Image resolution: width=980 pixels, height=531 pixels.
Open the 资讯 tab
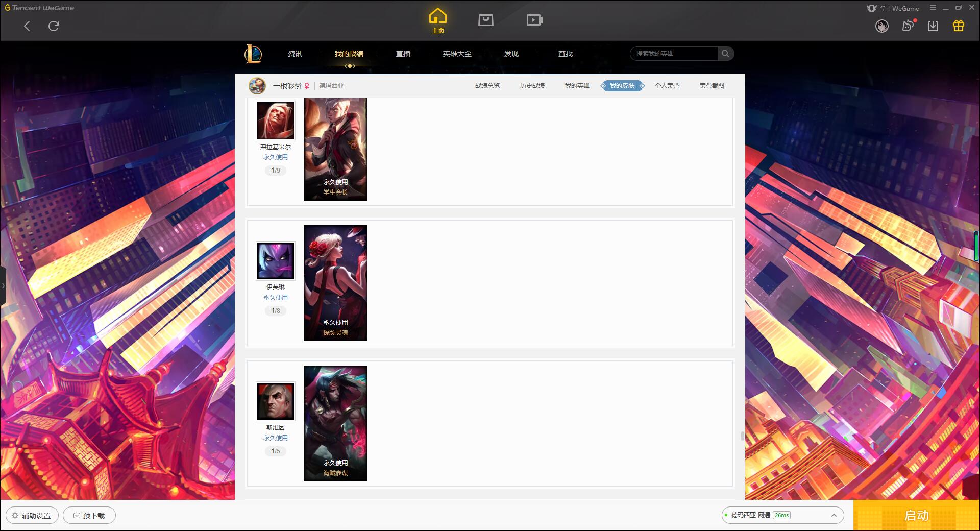(295, 54)
